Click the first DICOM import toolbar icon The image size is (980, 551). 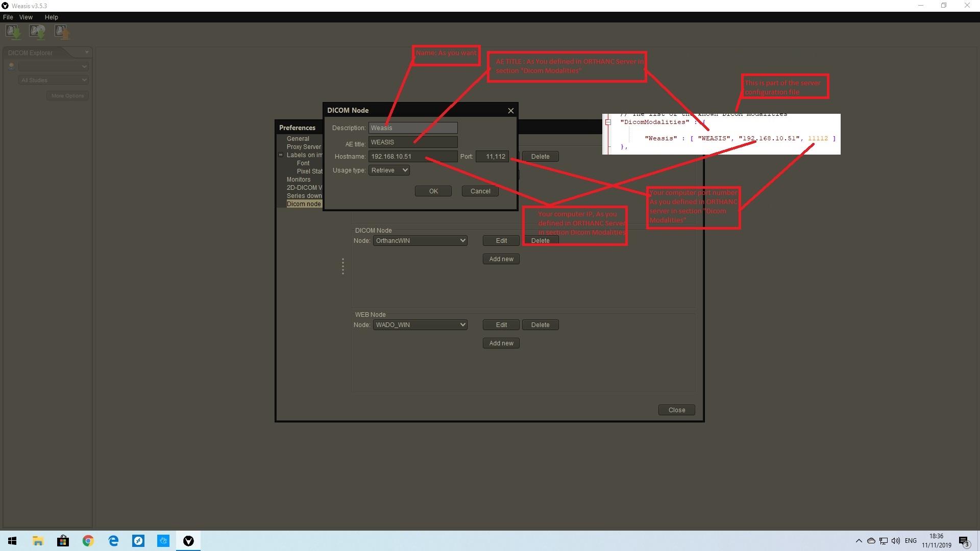pyautogui.click(x=14, y=32)
